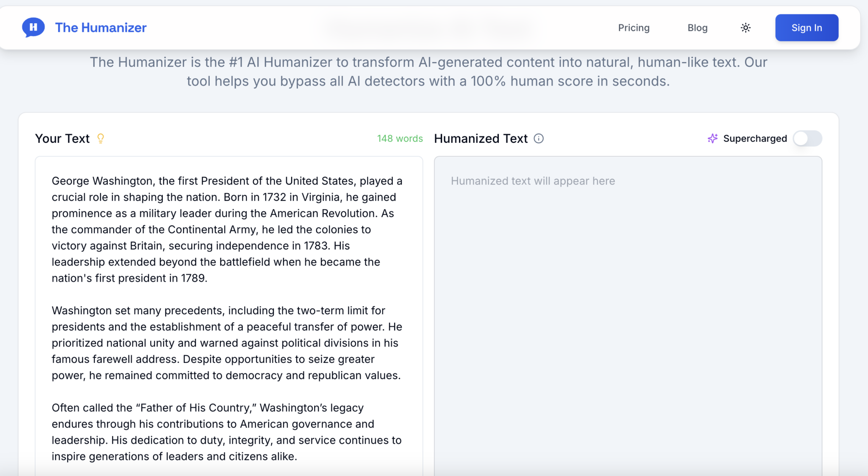Toggle the sun theme icon
Screen dimensions: 868x476
point(746,28)
